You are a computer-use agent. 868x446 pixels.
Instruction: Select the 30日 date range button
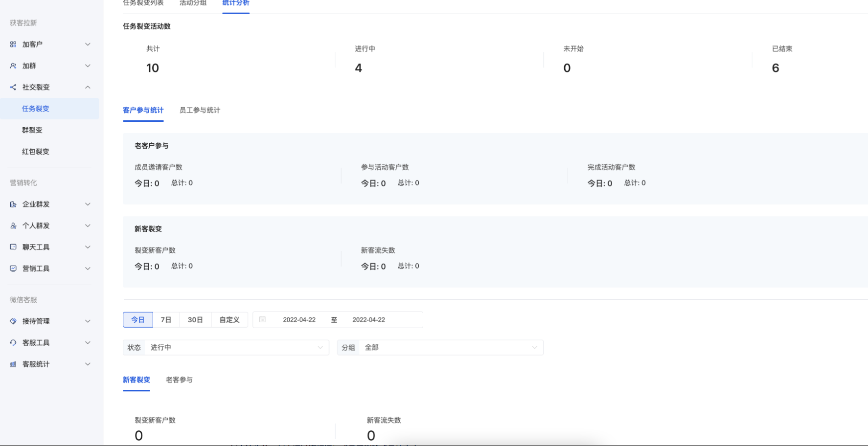click(x=195, y=320)
